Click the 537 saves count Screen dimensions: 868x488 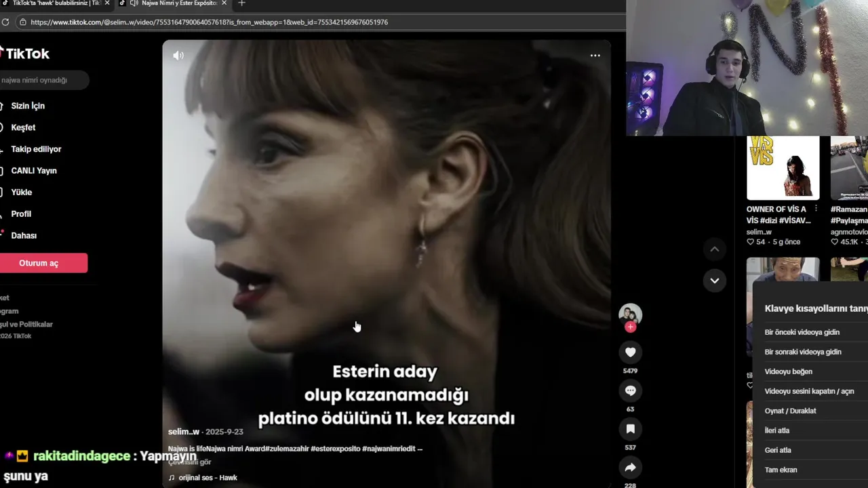(x=630, y=448)
